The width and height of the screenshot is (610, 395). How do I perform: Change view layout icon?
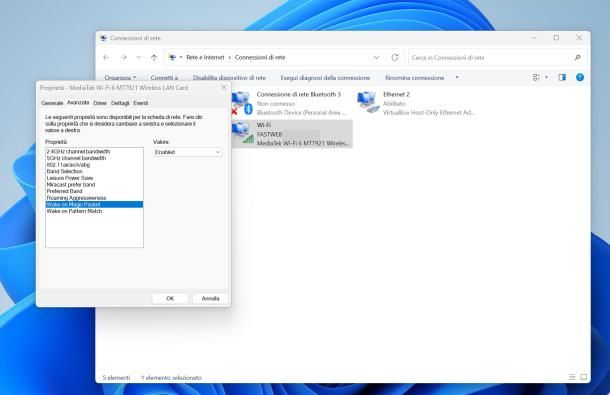pos(536,77)
